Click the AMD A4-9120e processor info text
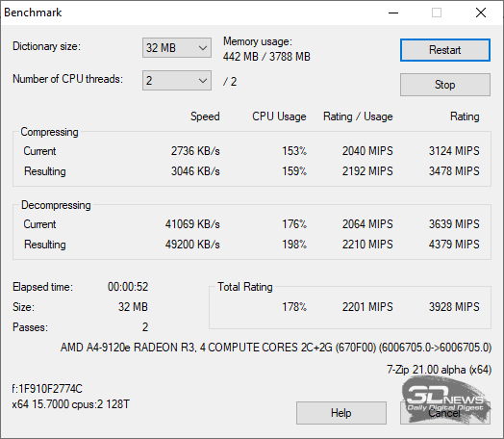 276,348
